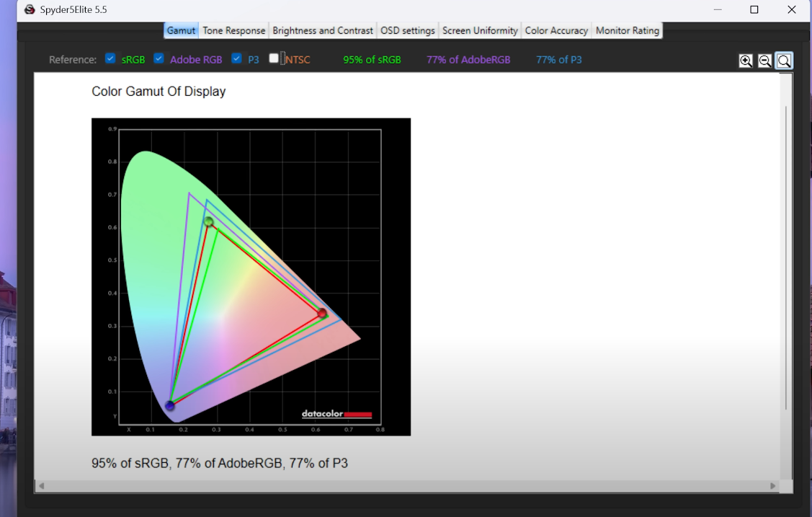This screenshot has height=517, width=812.
Task: Click the blue '77% of P3' header text
Action: click(559, 60)
